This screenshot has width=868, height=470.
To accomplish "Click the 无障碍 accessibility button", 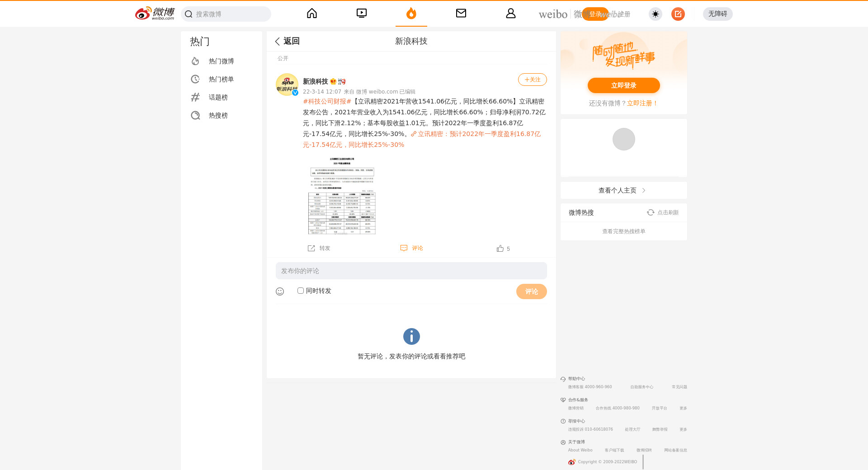I will [x=717, y=14].
